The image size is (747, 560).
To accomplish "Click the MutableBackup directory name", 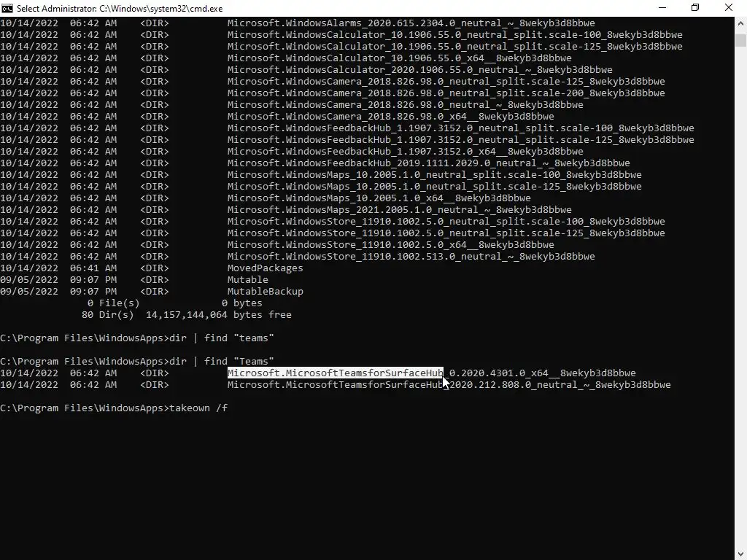I will pos(265,292).
